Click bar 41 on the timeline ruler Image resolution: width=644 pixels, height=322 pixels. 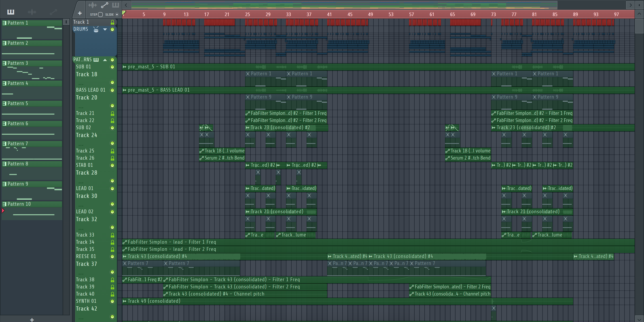point(329,15)
